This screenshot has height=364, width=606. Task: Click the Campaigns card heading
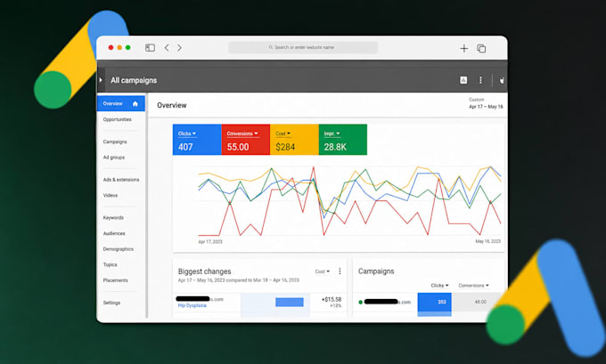tap(376, 271)
